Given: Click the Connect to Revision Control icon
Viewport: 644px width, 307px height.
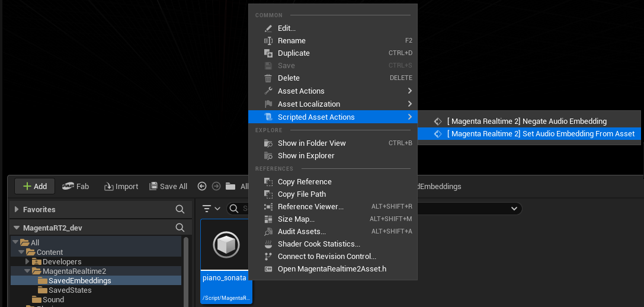Looking at the screenshot, I should pos(268,257).
